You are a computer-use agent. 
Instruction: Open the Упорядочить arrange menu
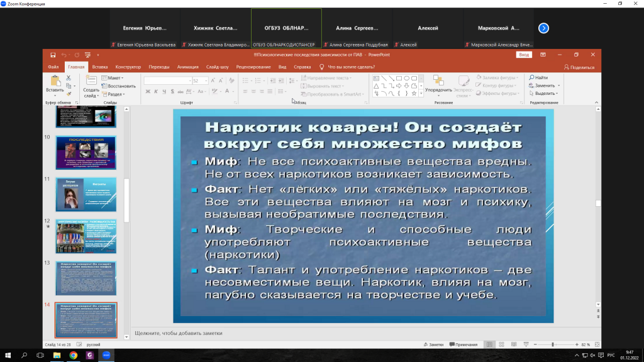438,86
